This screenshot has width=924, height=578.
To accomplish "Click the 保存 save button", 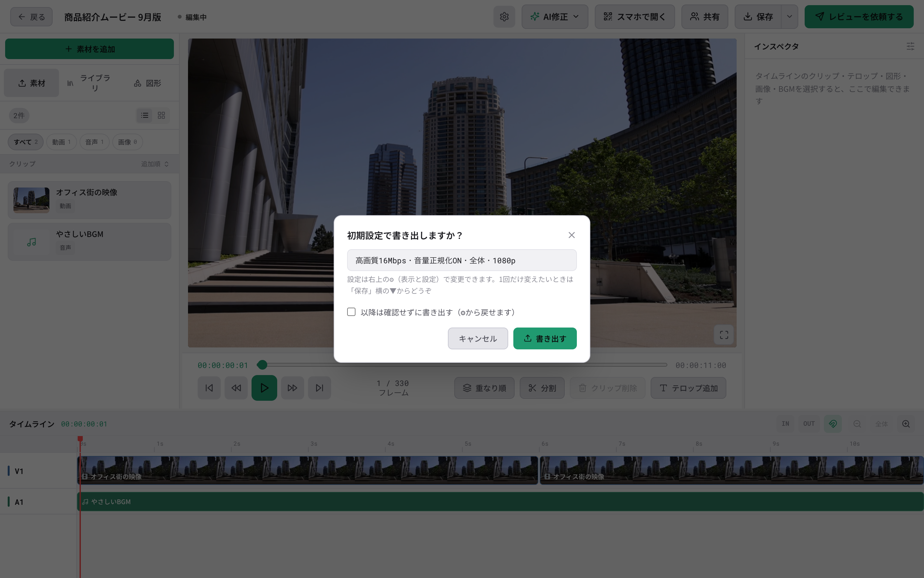I will coord(758,17).
